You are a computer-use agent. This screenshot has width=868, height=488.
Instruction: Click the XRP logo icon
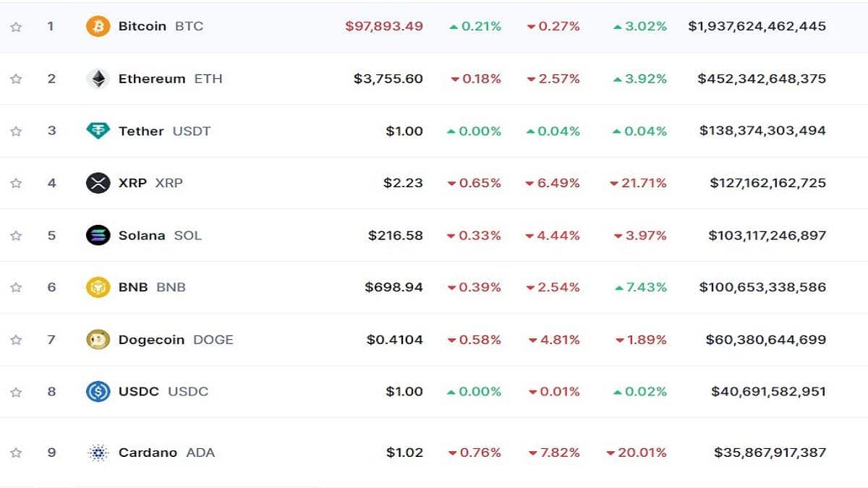point(98,183)
